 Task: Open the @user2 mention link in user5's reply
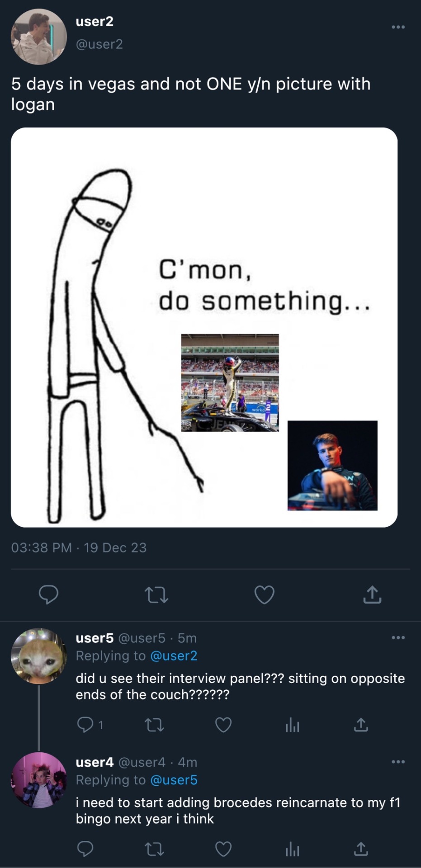coord(174,656)
